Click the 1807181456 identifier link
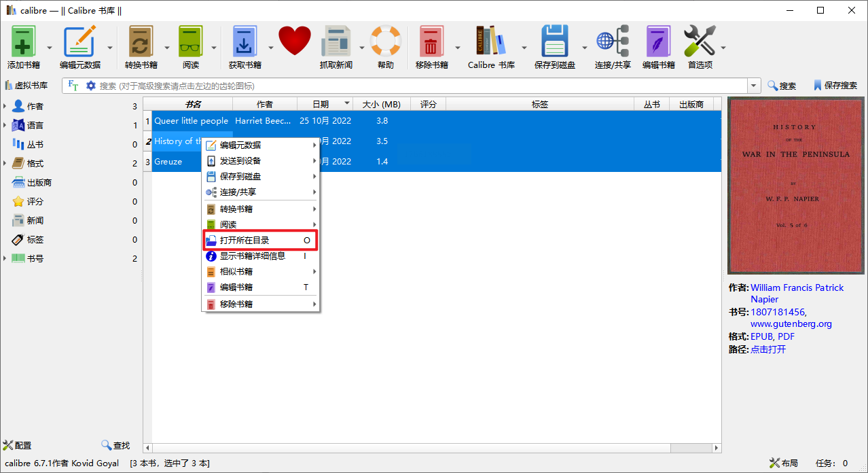868x473 pixels. pyautogui.click(x=778, y=312)
